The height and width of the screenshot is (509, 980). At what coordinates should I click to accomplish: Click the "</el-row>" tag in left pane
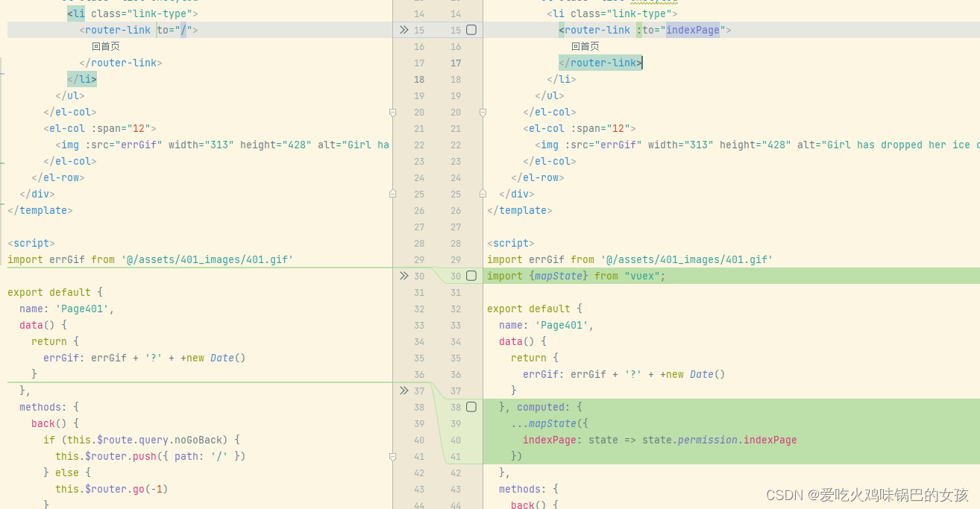(58, 177)
